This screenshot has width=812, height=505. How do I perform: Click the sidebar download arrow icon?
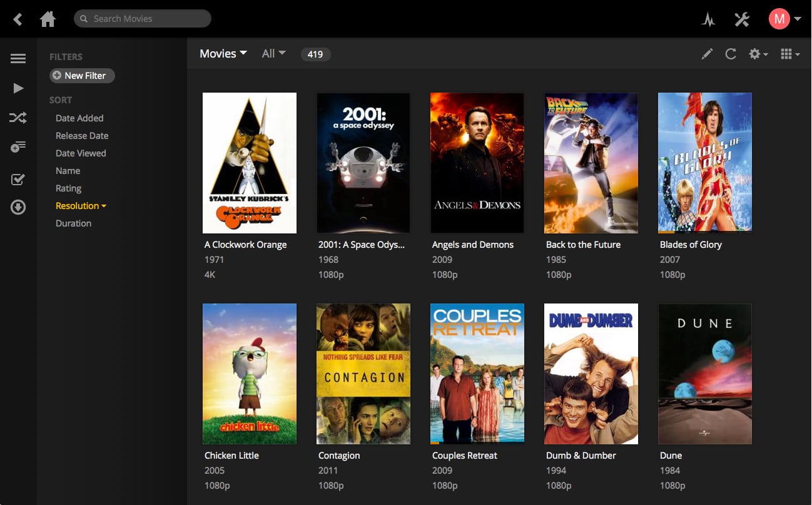pyautogui.click(x=18, y=207)
